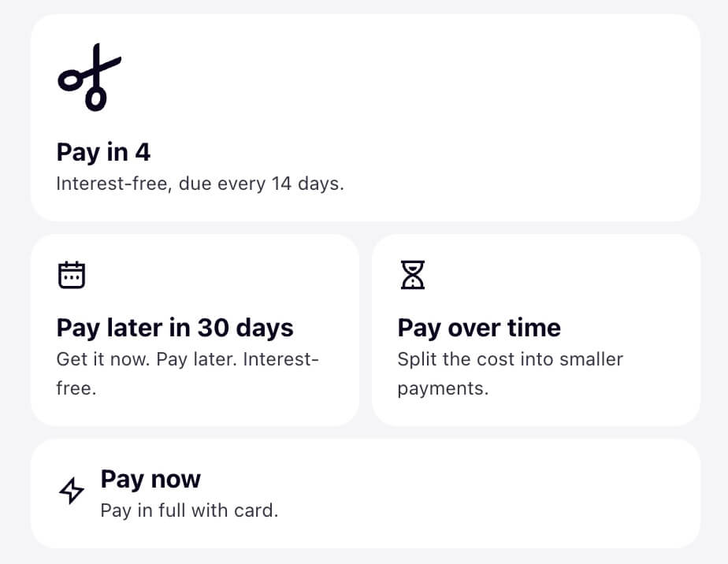Screen dimensions: 728x564
Task: Click the hourglass icon above Pay over time
Action: point(412,275)
